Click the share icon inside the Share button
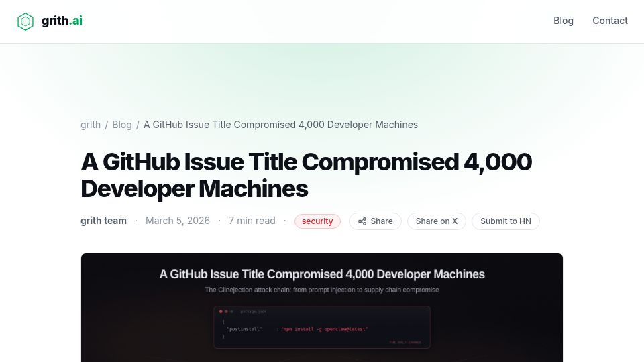This screenshot has width=644, height=362. click(x=362, y=221)
